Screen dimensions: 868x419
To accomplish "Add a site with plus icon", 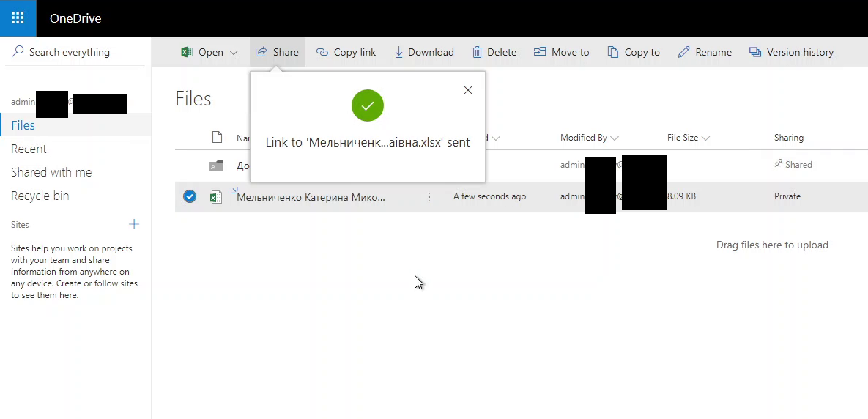I will (x=134, y=224).
